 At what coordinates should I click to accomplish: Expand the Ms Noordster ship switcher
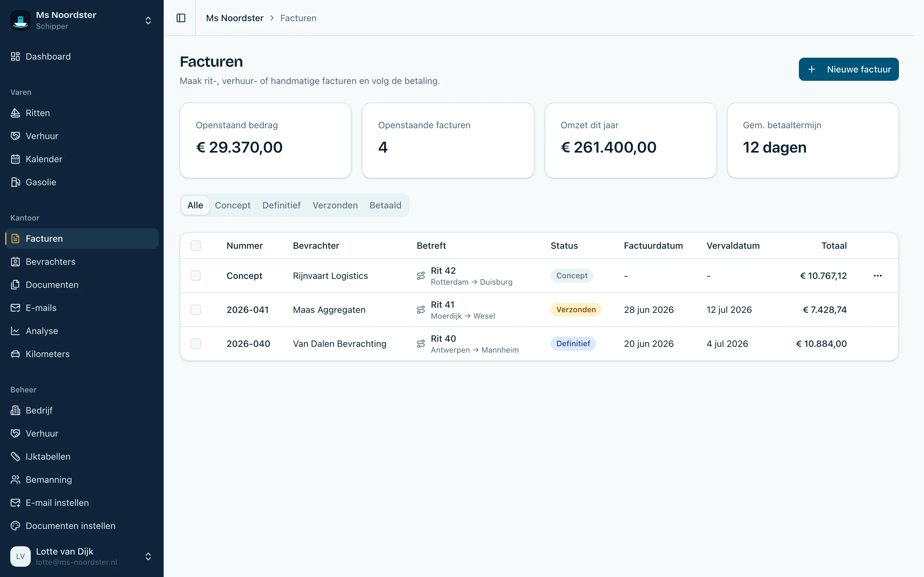point(82,20)
